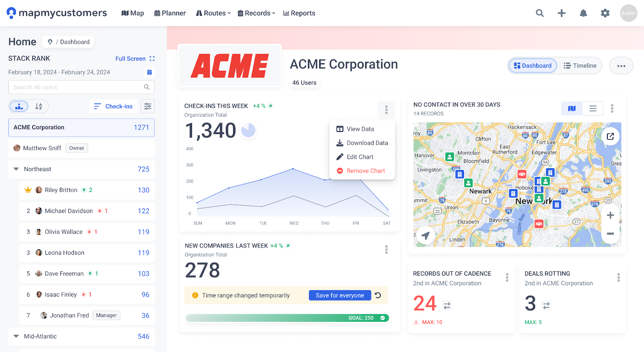Open notifications bell icon
Image resolution: width=644 pixels, height=352 pixels.
tap(583, 13)
